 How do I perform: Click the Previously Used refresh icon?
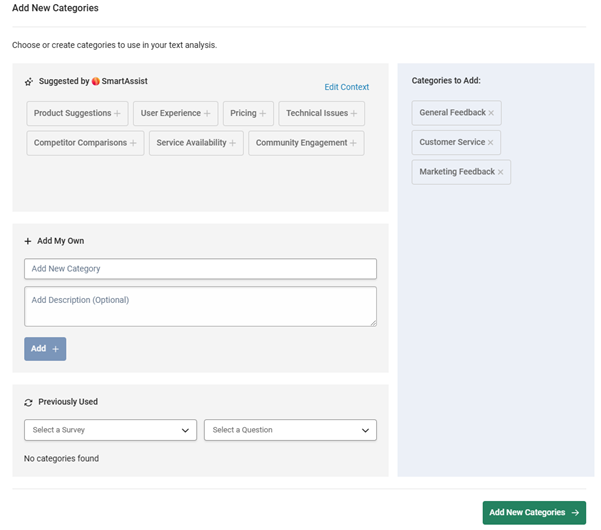pos(28,402)
